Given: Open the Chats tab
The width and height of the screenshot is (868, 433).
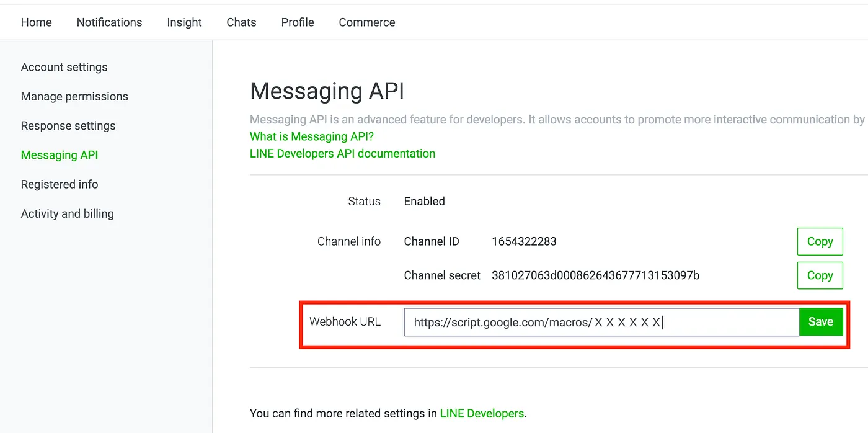Looking at the screenshot, I should point(241,22).
